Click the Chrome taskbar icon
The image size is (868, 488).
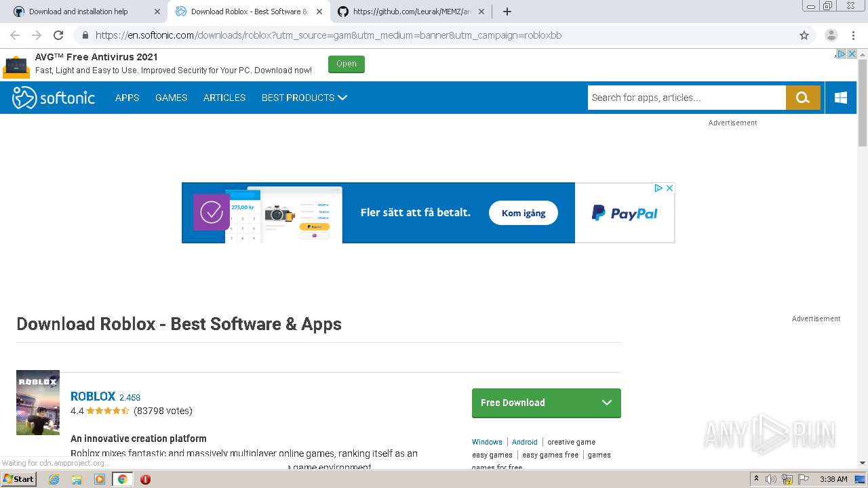122,479
